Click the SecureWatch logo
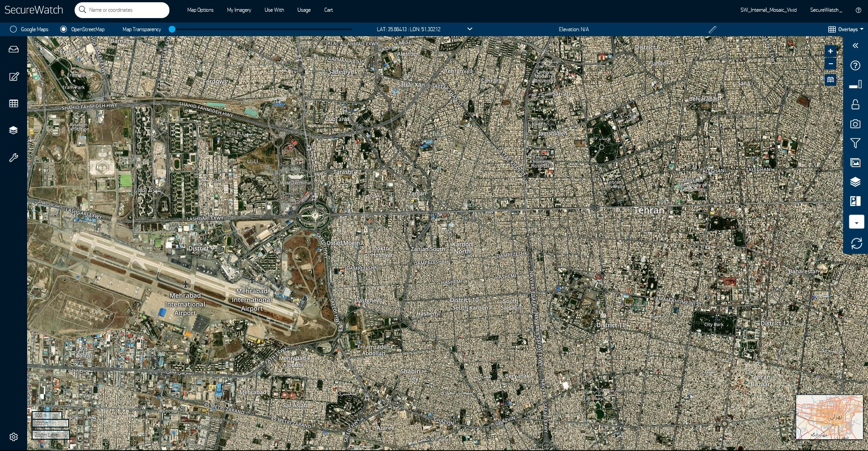Image resolution: width=868 pixels, height=451 pixels. coord(33,10)
